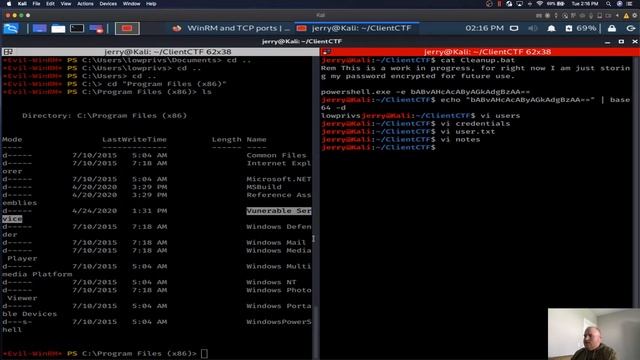Image resolution: width=640 pixels, height=360 pixels.
Task: Open the macOS notification center list icon
Action: click(x=630, y=4)
